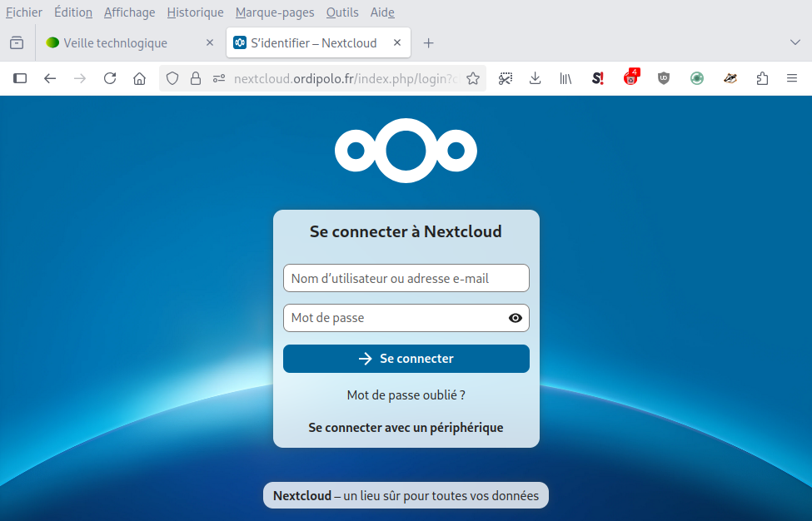This screenshot has height=521, width=812.
Task: Open the Firefox View recent tabs button
Action: [x=17, y=42]
